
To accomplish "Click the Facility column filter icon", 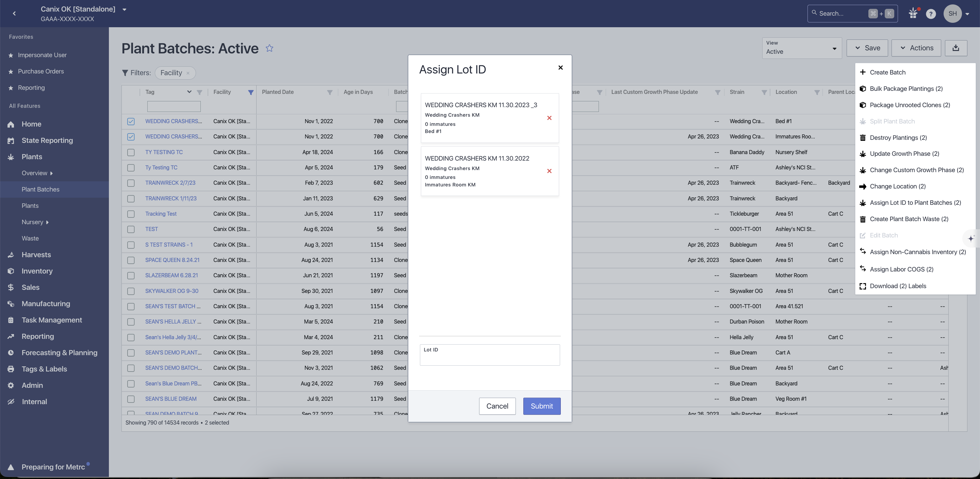I will pos(250,92).
